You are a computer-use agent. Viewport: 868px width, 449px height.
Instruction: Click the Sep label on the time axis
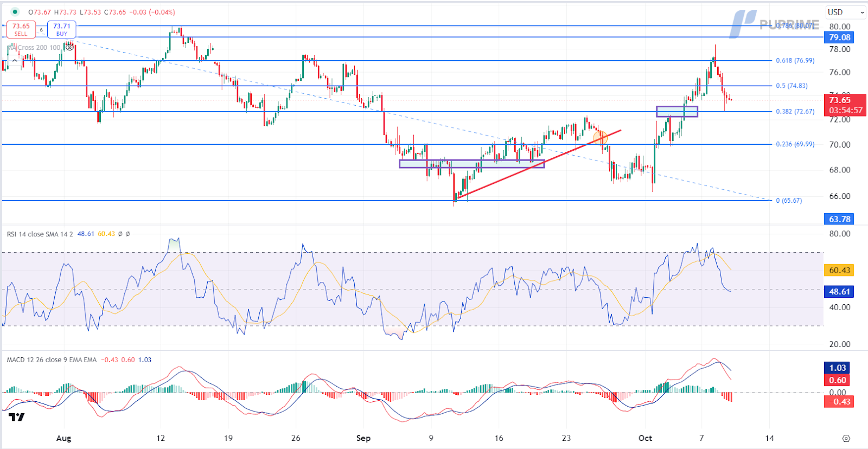click(363, 438)
